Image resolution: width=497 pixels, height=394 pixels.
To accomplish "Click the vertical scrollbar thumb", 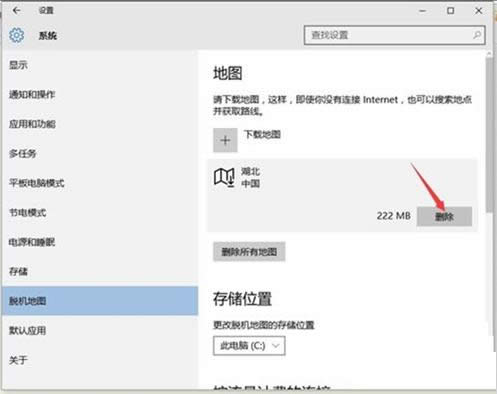I will tap(489, 135).
